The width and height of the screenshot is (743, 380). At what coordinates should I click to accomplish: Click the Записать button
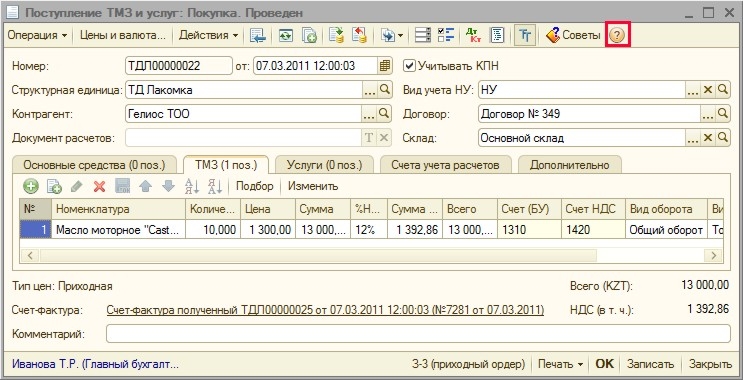(x=650, y=364)
